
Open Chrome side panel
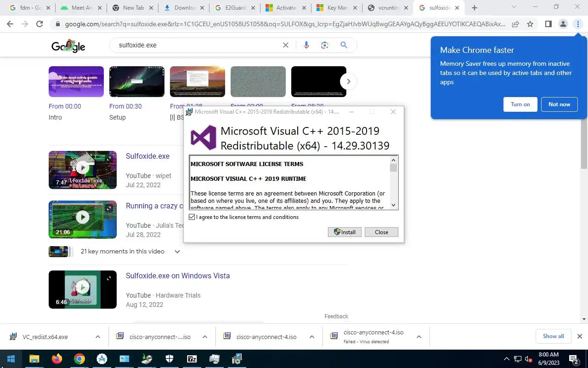click(548, 24)
